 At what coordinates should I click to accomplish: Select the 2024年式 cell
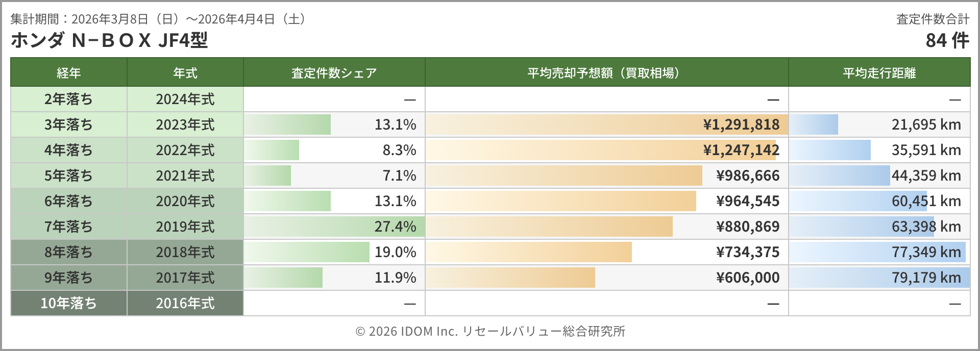tap(185, 99)
